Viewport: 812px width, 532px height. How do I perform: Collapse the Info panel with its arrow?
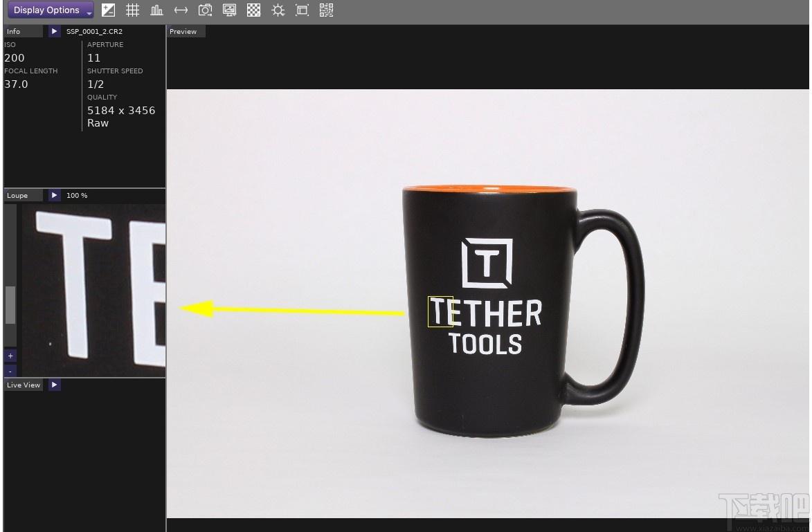tap(54, 31)
